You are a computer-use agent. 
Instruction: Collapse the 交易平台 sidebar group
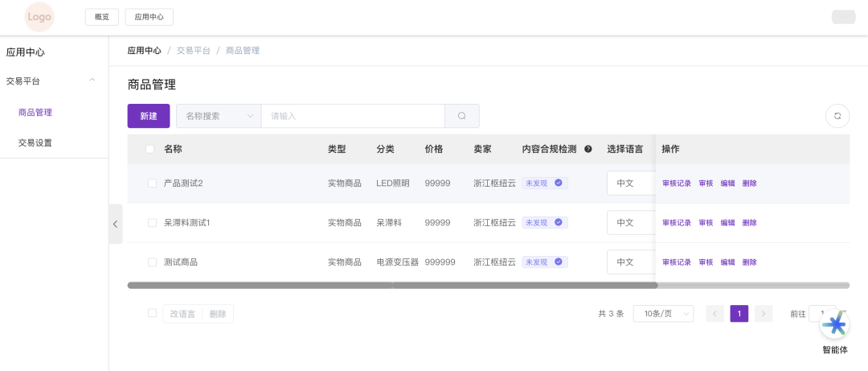coord(92,81)
